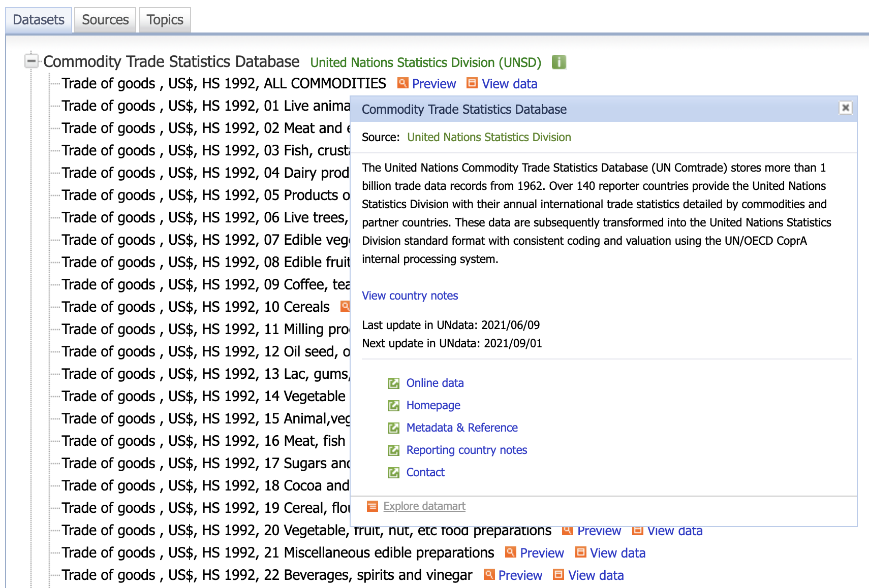Viewport: 869px width, 588px height.
Task: Select the 09 Coffee, tea tree row
Action: 205,284
